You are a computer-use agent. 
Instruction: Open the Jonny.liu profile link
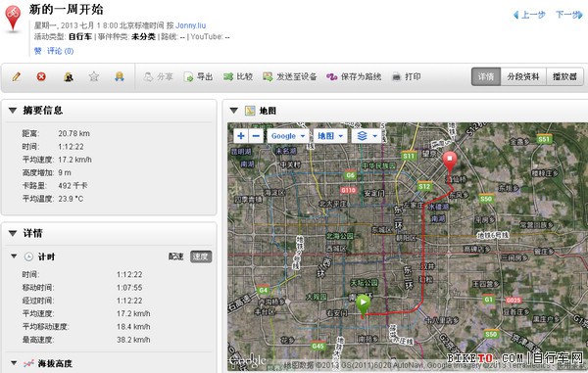click(190, 25)
